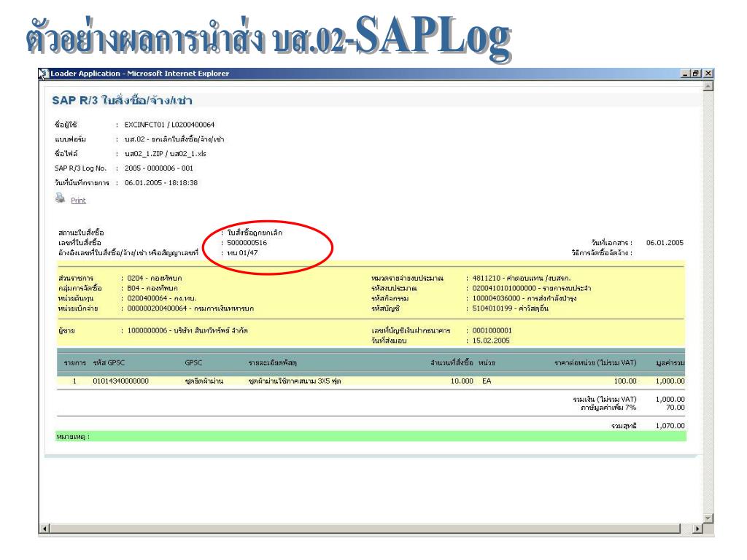Select account code 5104010199

[492, 308]
